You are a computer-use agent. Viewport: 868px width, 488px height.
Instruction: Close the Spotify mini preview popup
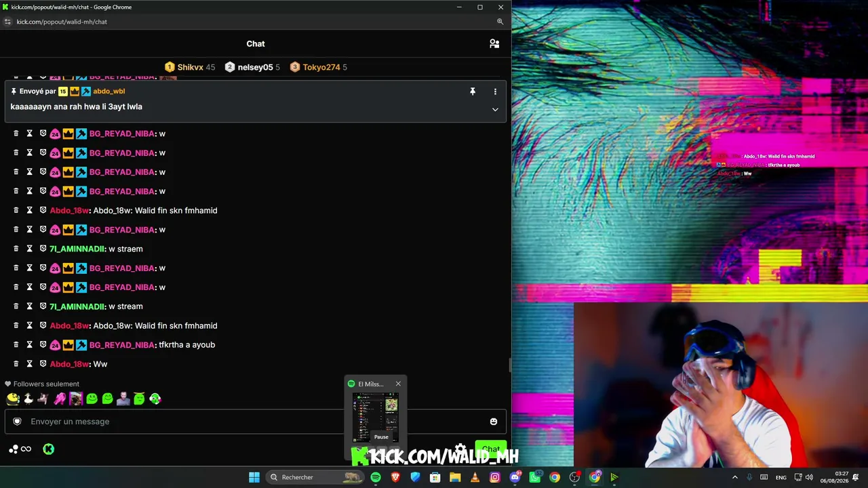point(398,384)
